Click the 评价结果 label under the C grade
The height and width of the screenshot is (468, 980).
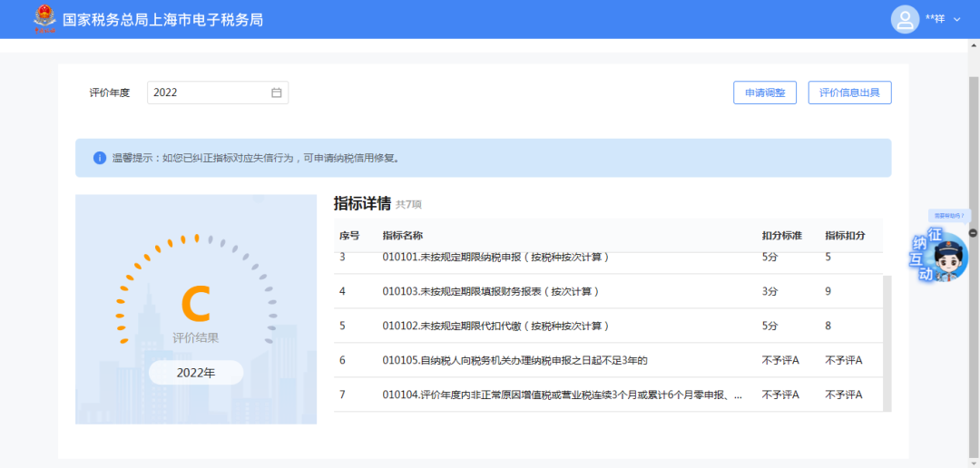[196, 338]
